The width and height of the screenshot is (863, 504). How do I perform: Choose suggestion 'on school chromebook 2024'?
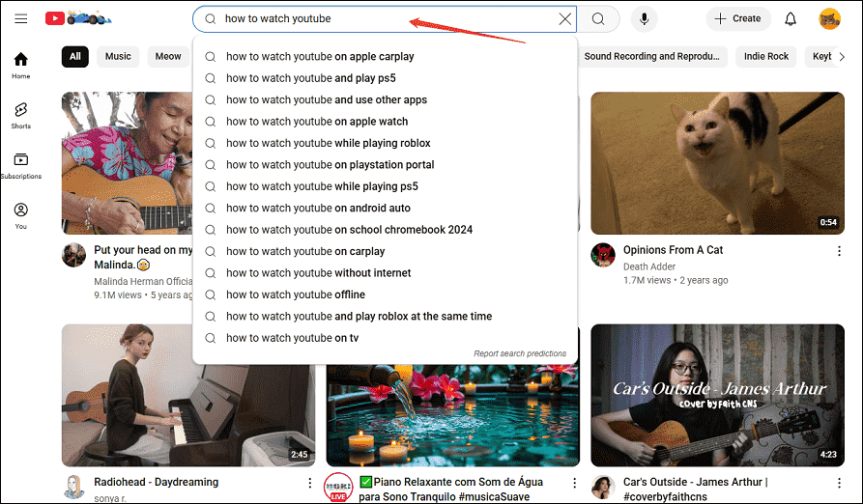click(x=385, y=230)
